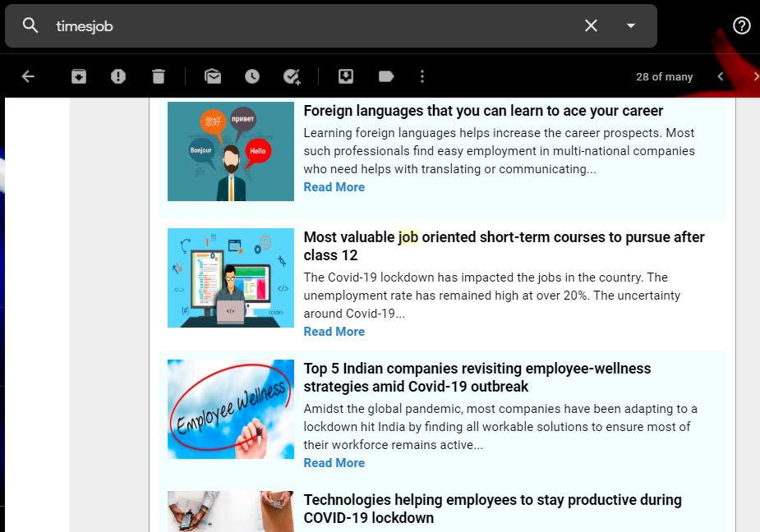The image size is (760, 532).
Task: Open Read More under employee-wellness article
Action: tap(334, 463)
